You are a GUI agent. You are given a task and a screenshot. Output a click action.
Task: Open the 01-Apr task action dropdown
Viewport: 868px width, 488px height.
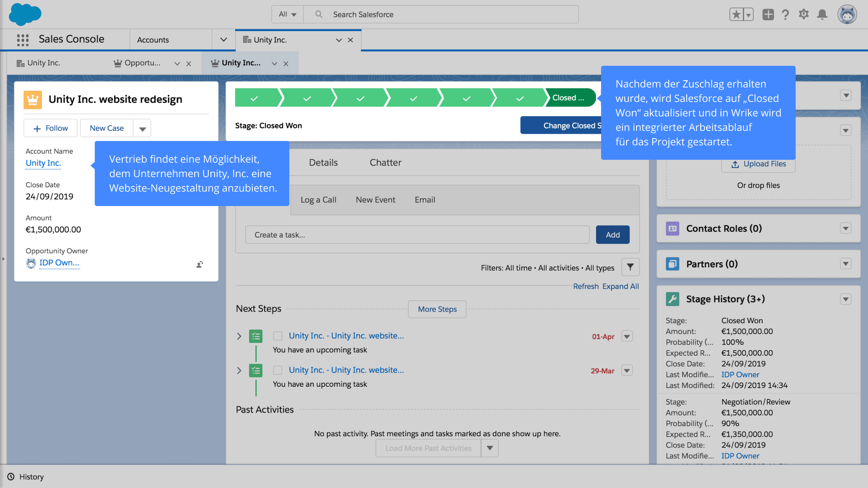point(627,336)
